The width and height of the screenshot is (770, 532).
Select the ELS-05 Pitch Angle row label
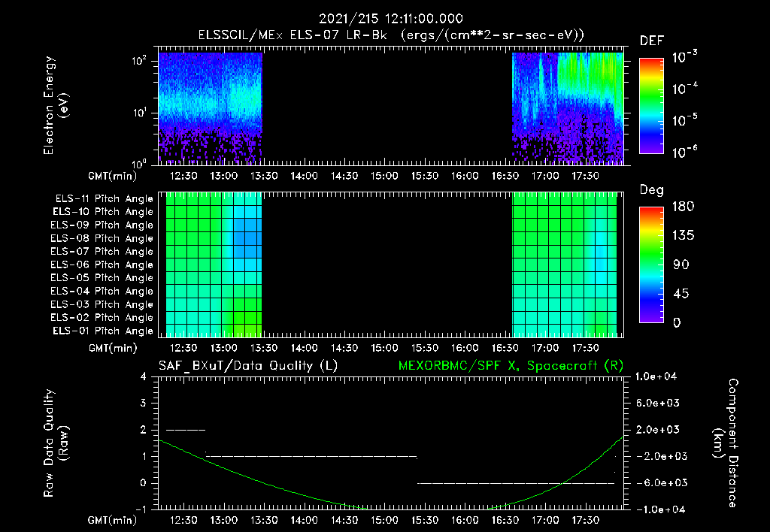tap(102, 278)
